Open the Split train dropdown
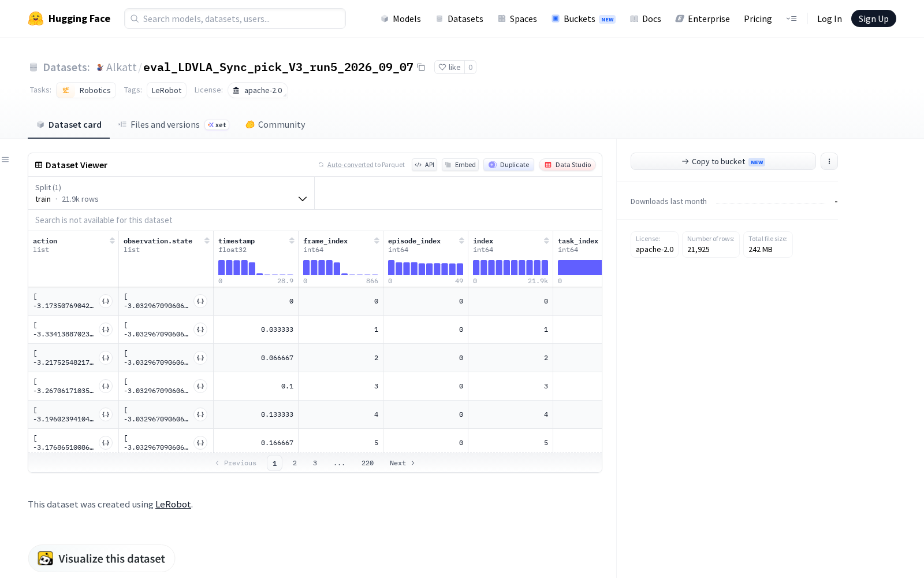Screen dimensions: 924x578 171,193
